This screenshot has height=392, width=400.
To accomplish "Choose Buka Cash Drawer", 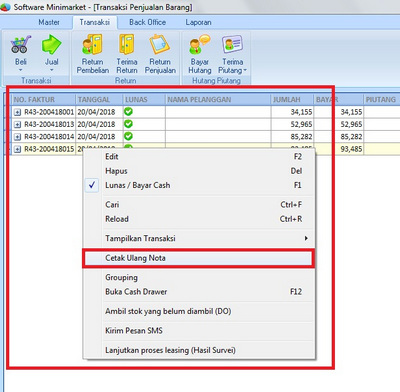I will coord(199,292).
